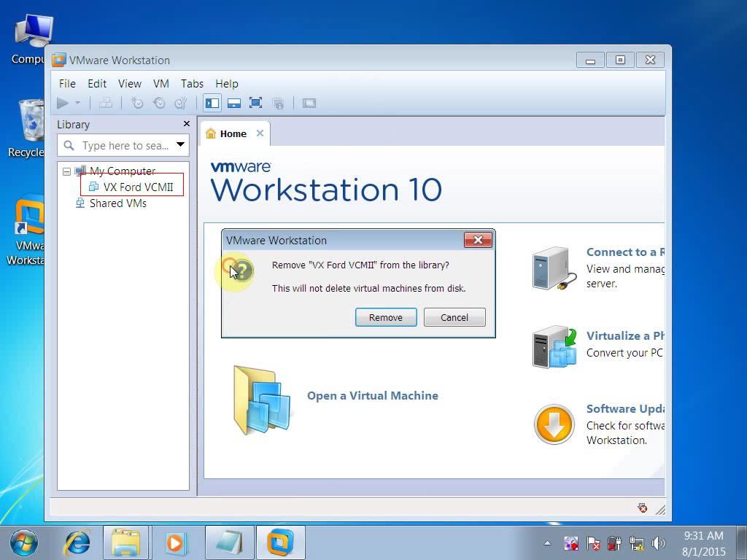Click the Software Updates link

(x=625, y=408)
